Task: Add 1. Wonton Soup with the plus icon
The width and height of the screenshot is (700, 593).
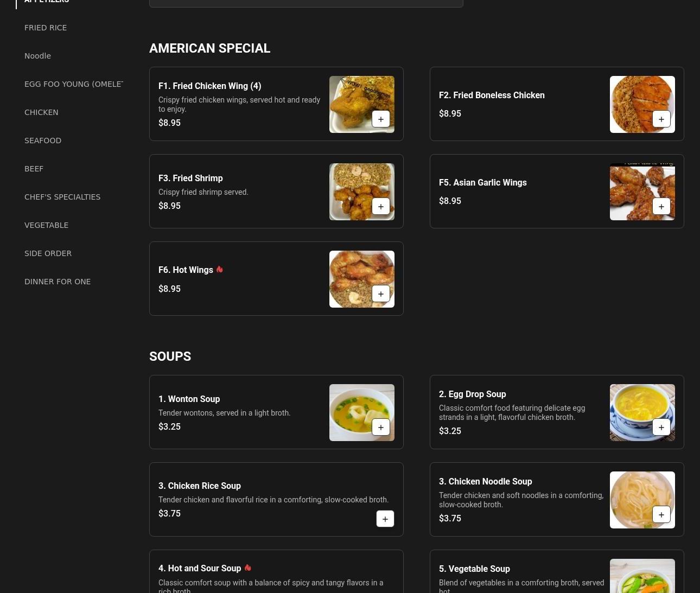Action: [381, 428]
